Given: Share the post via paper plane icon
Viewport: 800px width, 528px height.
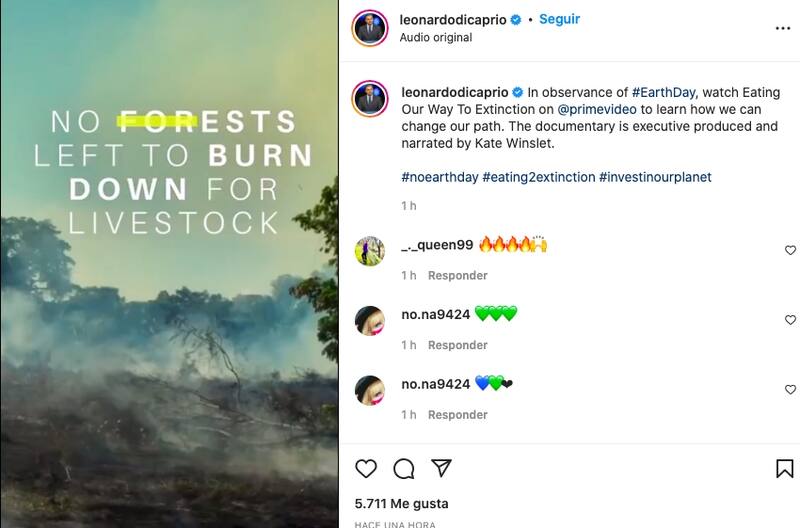Looking at the screenshot, I should click(x=441, y=468).
